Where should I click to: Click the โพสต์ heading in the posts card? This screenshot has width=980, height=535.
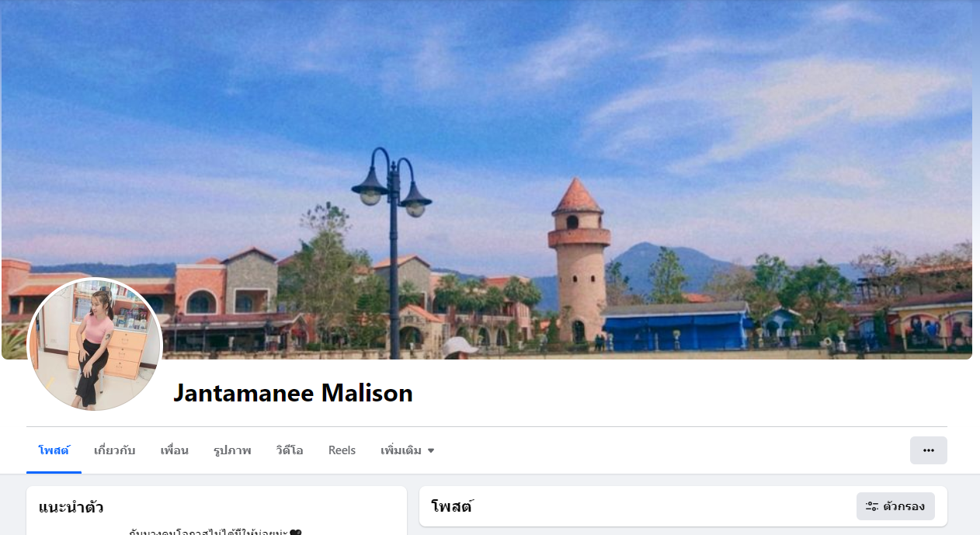click(x=452, y=507)
